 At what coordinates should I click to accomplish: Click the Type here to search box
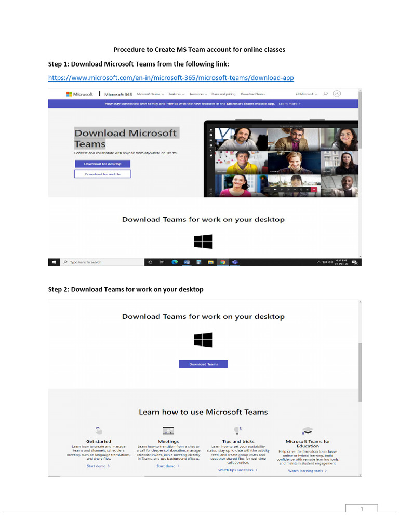tap(102, 262)
